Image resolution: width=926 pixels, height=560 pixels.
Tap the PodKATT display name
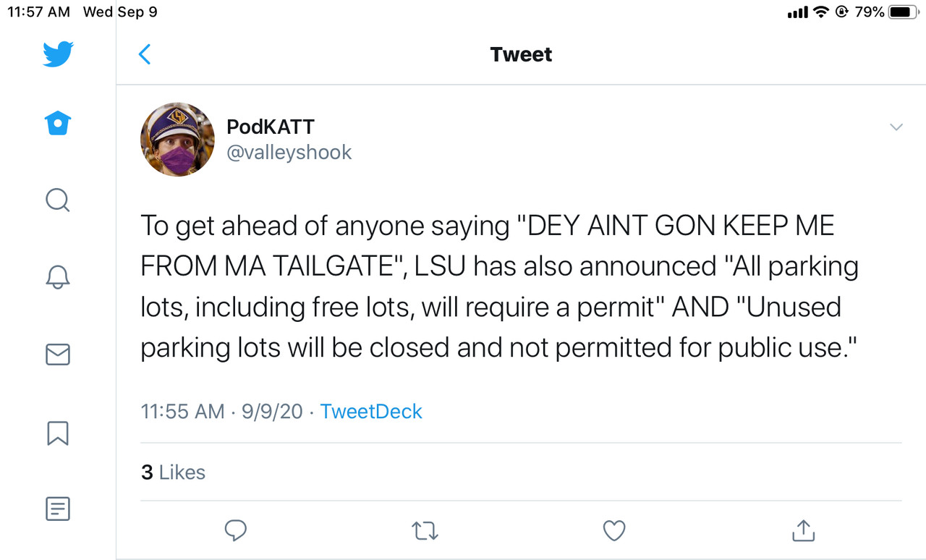coord(271,127)
